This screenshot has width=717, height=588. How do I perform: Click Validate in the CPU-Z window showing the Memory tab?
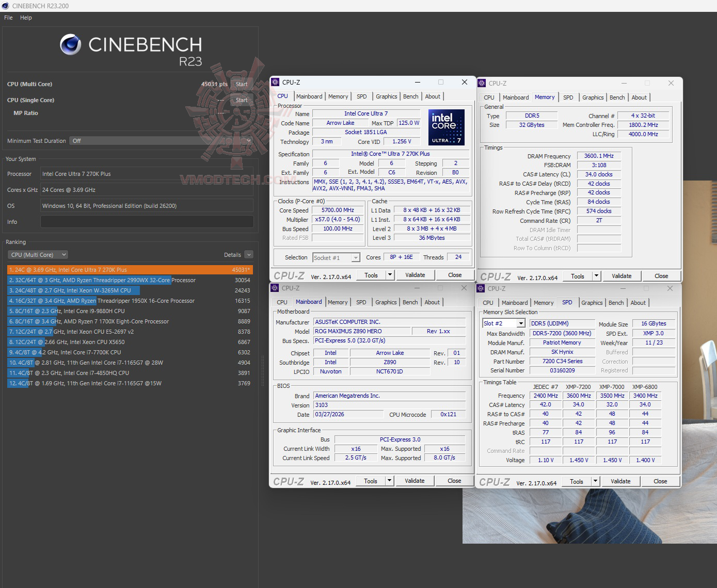(622, 276)
